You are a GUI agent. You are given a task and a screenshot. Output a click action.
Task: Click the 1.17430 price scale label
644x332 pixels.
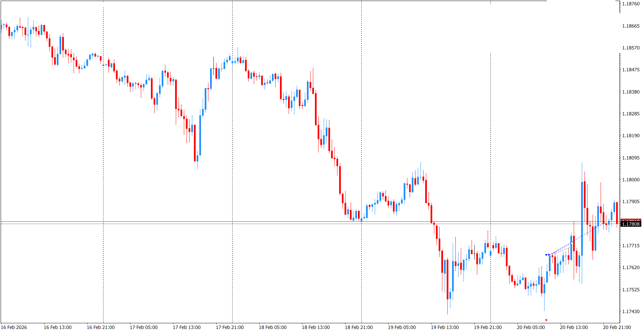click(631, 311)
